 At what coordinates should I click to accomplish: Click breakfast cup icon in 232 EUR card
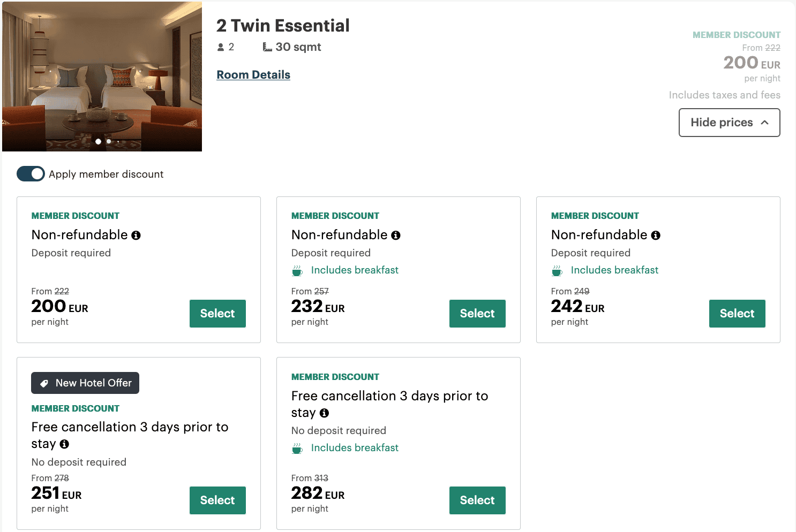pos(297,271)
